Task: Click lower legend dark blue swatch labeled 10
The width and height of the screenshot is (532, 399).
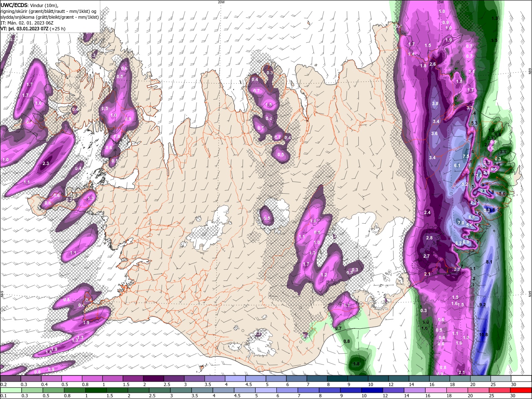Action: tap(372, 390)
